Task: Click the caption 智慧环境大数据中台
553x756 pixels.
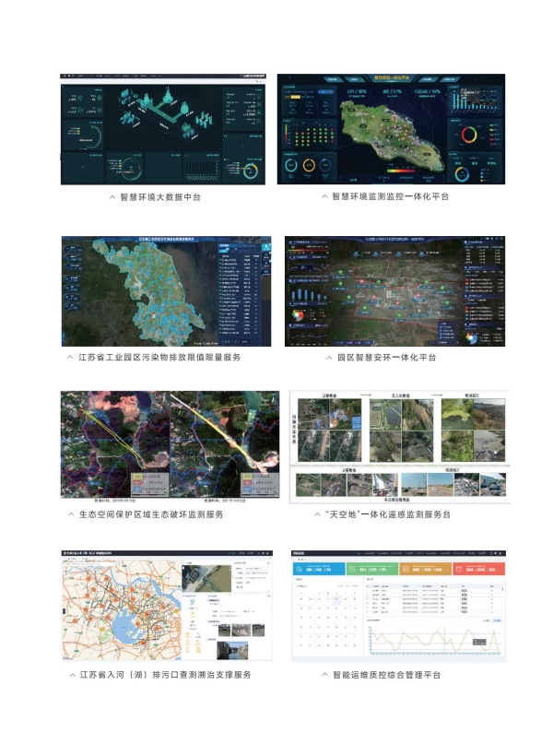Action: point(160,197)
